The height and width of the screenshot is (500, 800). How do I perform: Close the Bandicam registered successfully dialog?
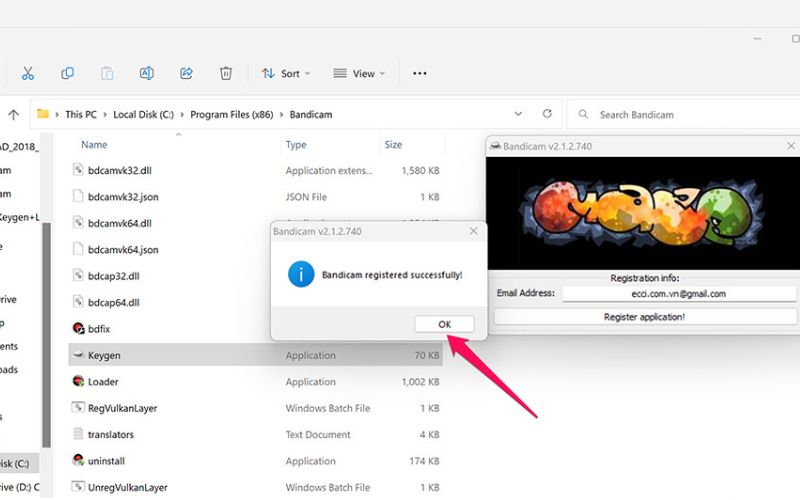click(473, 231)
